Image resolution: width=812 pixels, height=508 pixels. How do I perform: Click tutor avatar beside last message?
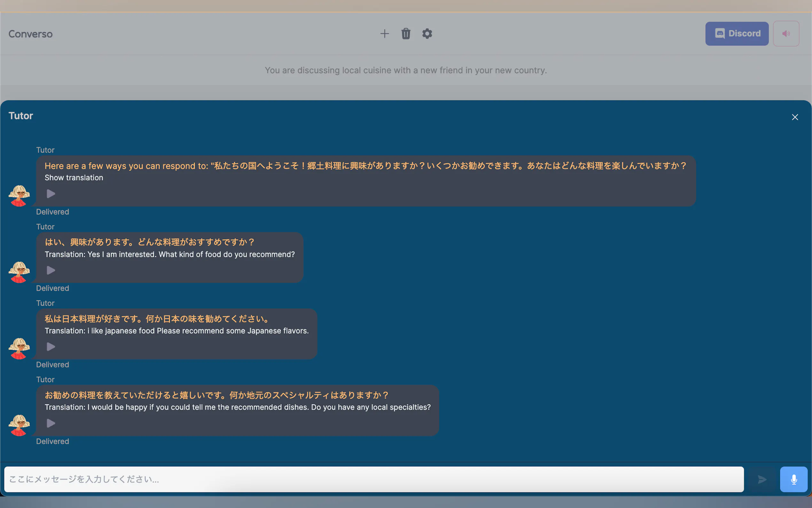point(19,425)
